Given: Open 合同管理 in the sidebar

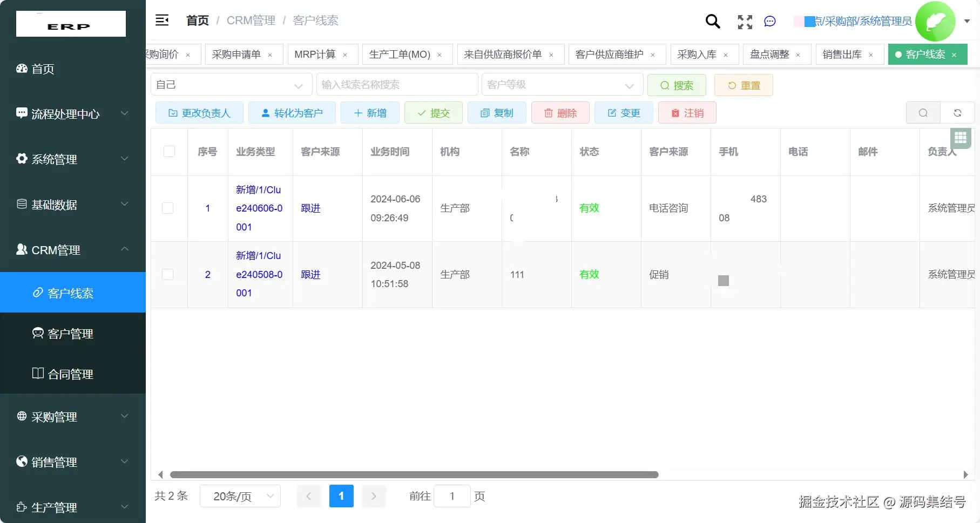Looking at the screenshot, I should tap(73, 374).
